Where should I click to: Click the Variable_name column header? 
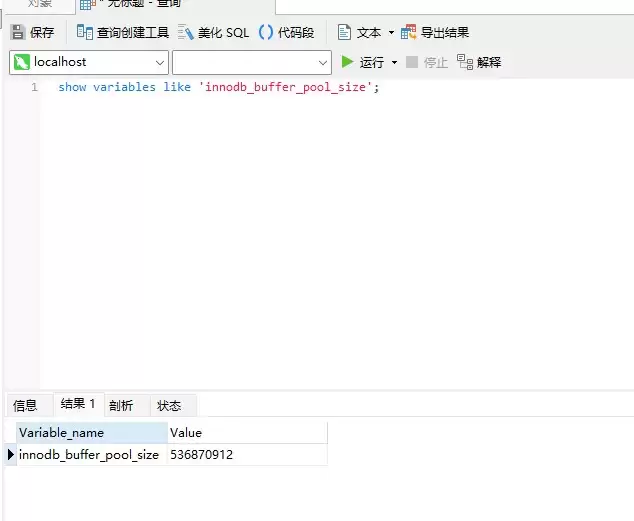92,432
